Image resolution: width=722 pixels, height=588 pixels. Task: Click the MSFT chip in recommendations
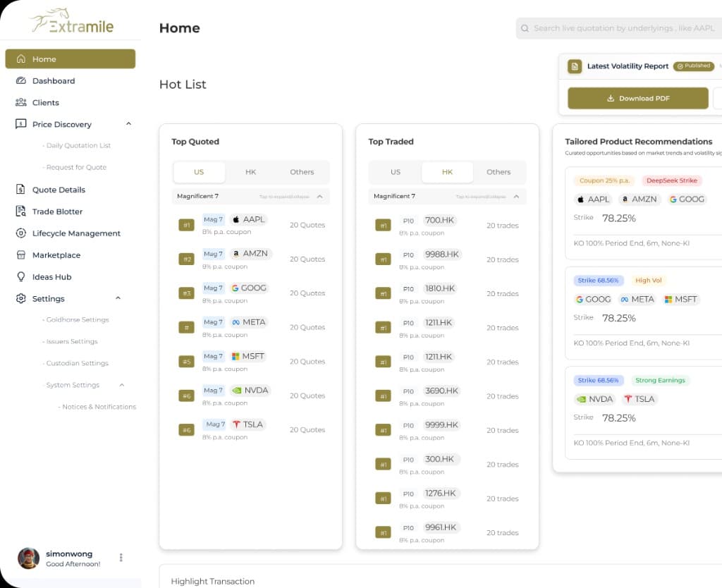(681, 299)
